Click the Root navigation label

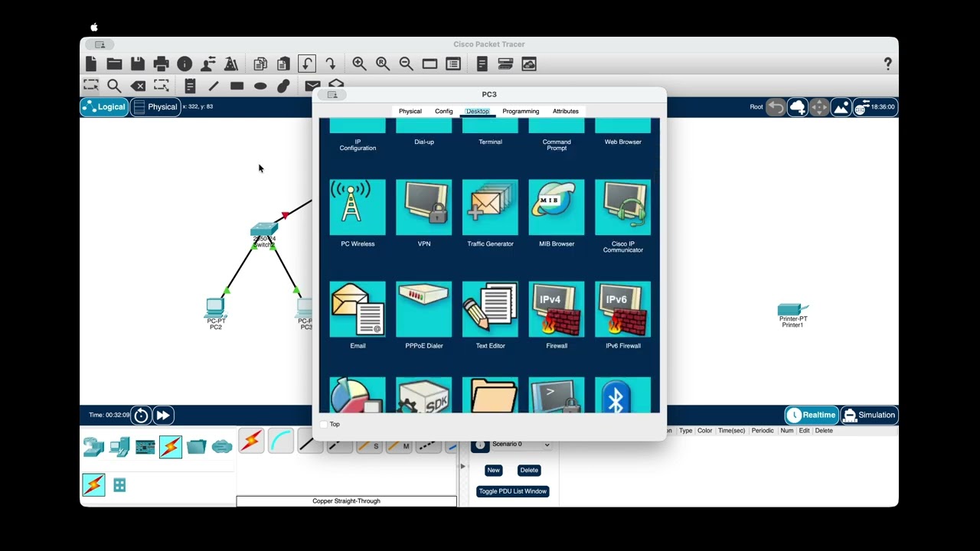[x=756, y=107]
